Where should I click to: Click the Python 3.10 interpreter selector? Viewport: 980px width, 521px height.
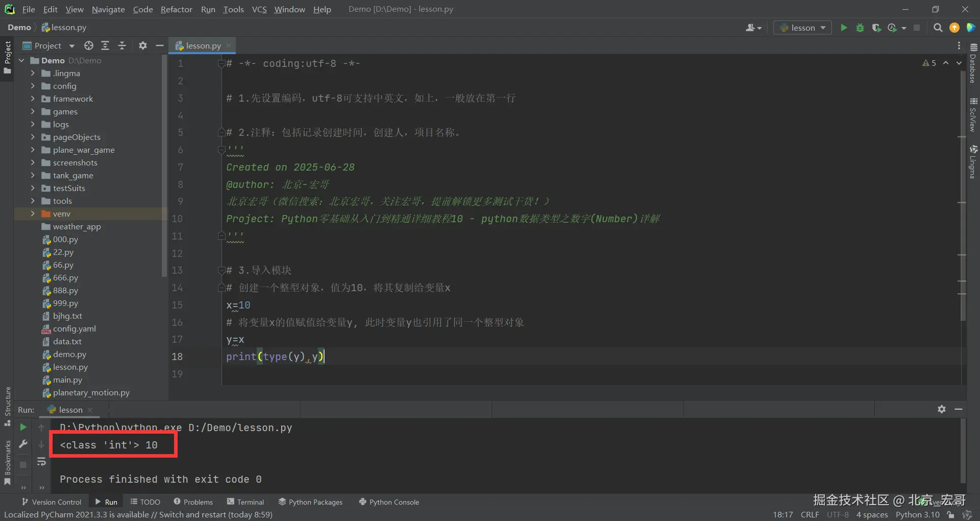pyautogui.click(x=917, y=514)
